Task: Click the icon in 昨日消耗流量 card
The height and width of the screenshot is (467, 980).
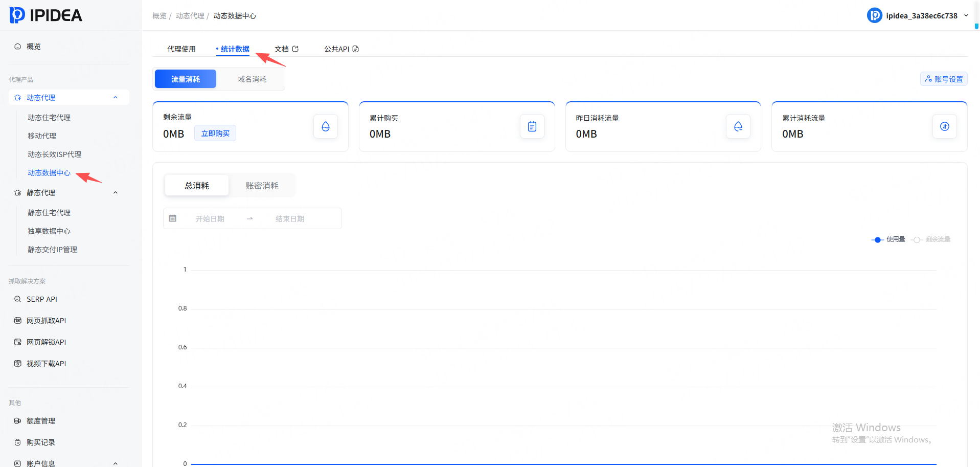Action: [x=738, y=127]
